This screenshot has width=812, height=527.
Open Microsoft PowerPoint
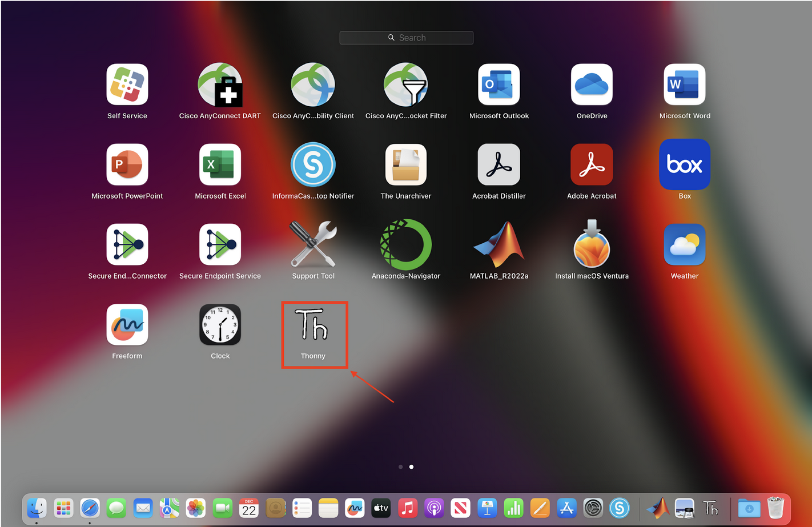[x=127, y=164]
